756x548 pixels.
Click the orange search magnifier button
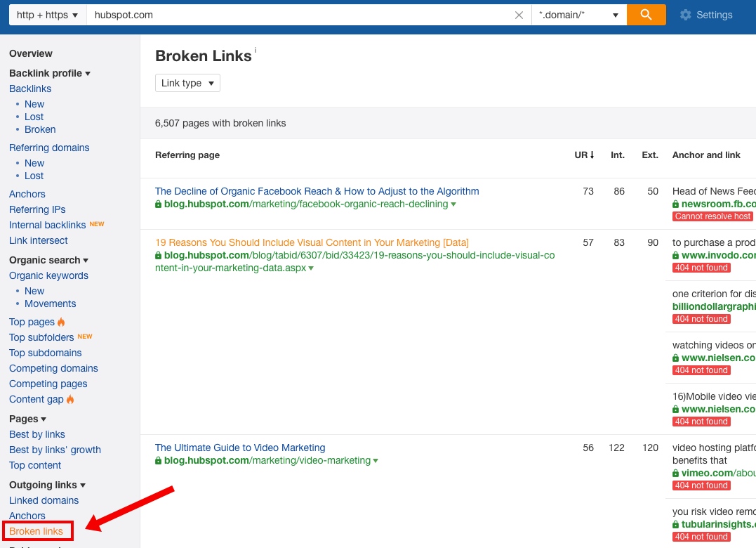click(646, 15)
